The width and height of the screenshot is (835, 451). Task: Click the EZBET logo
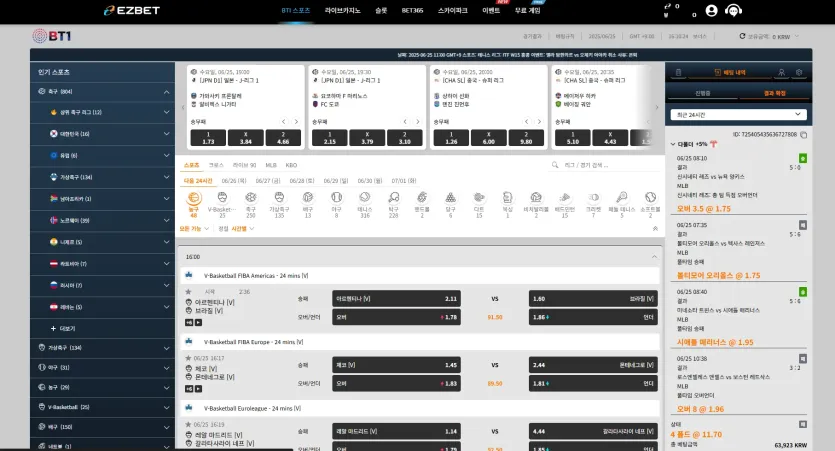(x=132, y=10)
